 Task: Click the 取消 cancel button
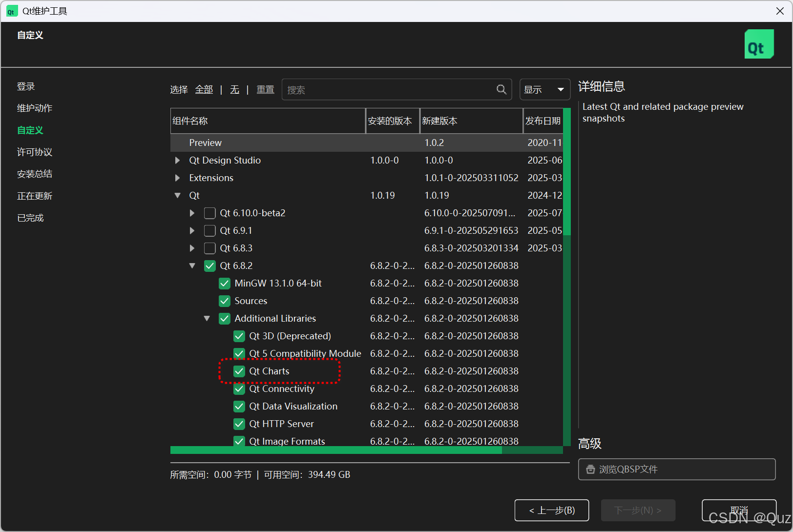click(x=739, y=510)
